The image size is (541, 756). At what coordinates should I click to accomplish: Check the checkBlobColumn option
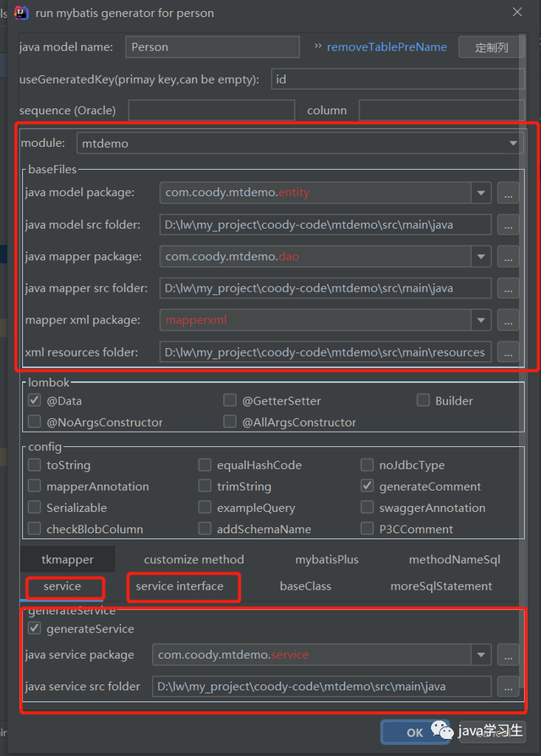[x=35, y=529]
